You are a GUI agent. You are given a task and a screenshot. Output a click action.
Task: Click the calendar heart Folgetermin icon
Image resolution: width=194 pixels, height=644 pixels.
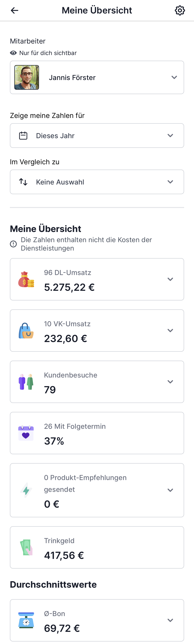point(26,433)
